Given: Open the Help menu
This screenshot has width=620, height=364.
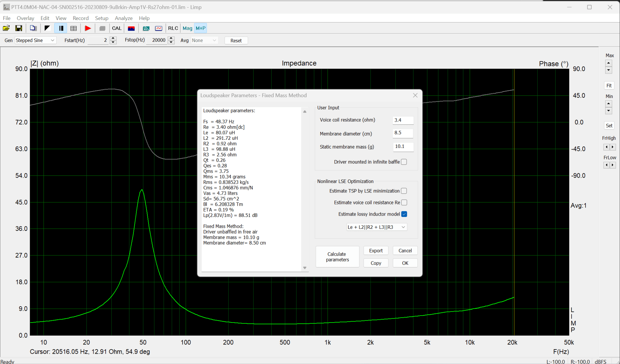Looking at the screenshot, I should (x=144, y=18).
